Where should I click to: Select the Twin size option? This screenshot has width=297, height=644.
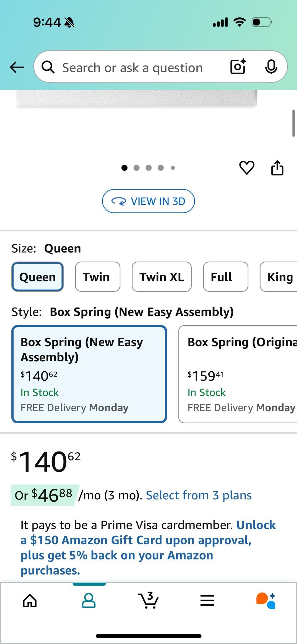(97, 277)
